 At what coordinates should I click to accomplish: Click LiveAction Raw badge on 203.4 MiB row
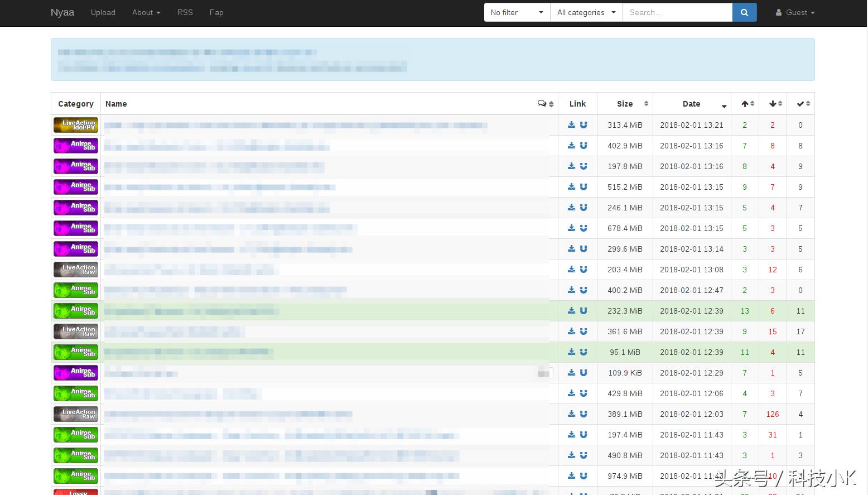point(76,270)
